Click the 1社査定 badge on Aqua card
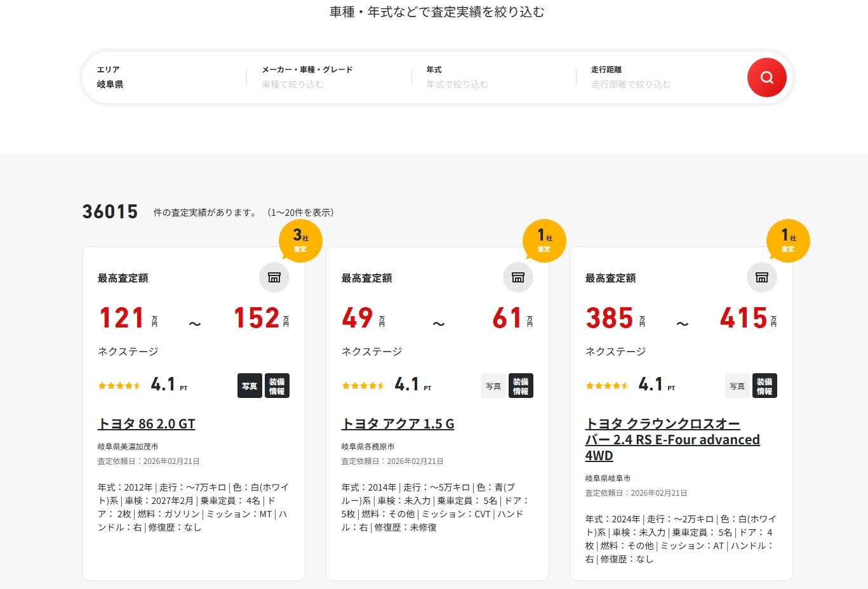This screenshot has width=868, height=589. 544,241
